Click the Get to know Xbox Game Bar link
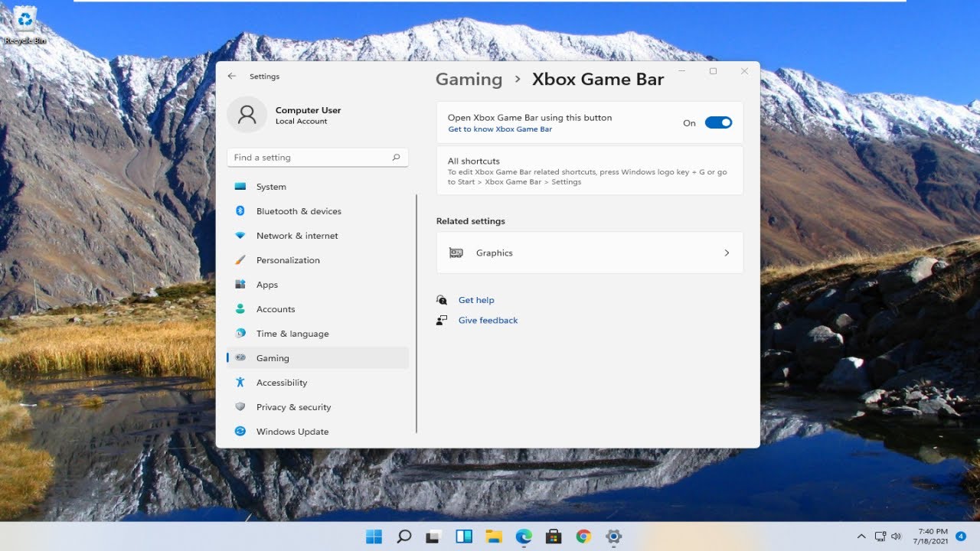The image size is (980, 551). (x=500, y=129)
